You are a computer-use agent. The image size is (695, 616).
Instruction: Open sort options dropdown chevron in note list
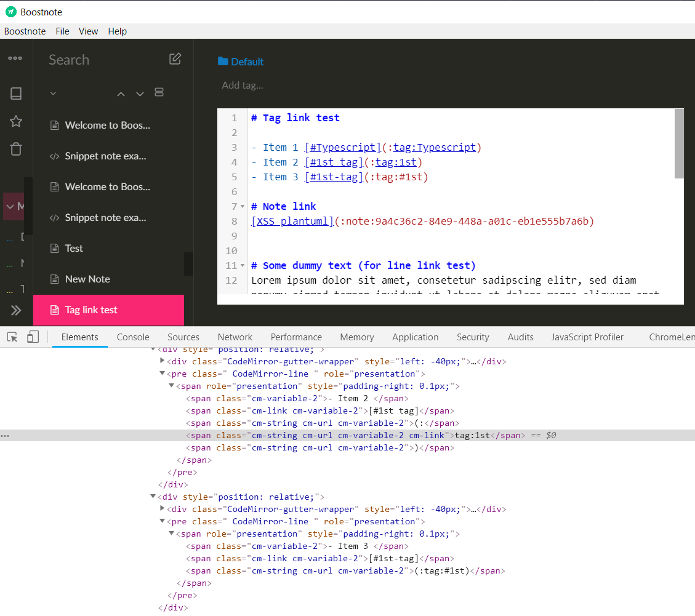click(53, 94)
